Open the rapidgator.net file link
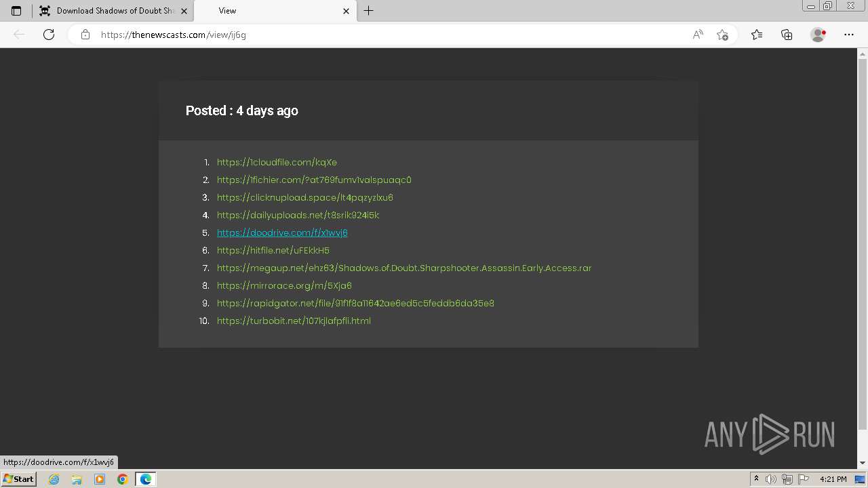The image size is (868, 488). point(355,303)
